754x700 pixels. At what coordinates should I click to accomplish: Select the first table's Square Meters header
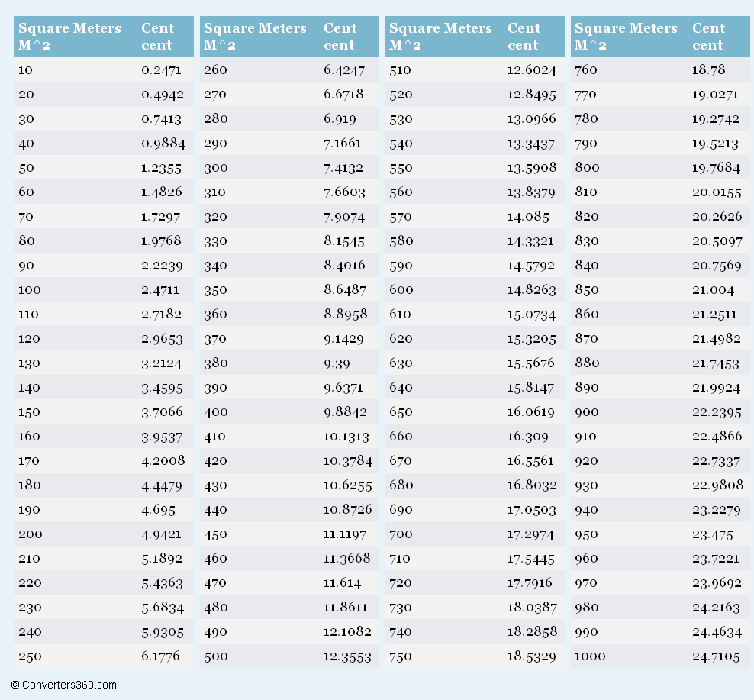pyautogui.click(x=69, y=37)
